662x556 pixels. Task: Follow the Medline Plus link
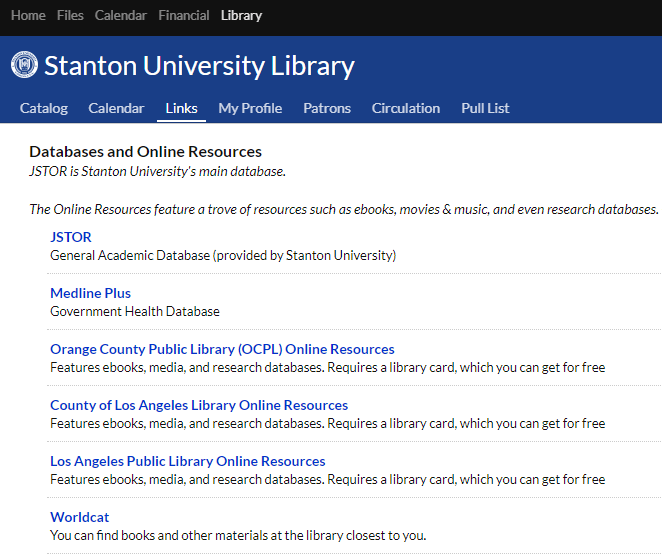pyautogui.click(x=90, y=293)
